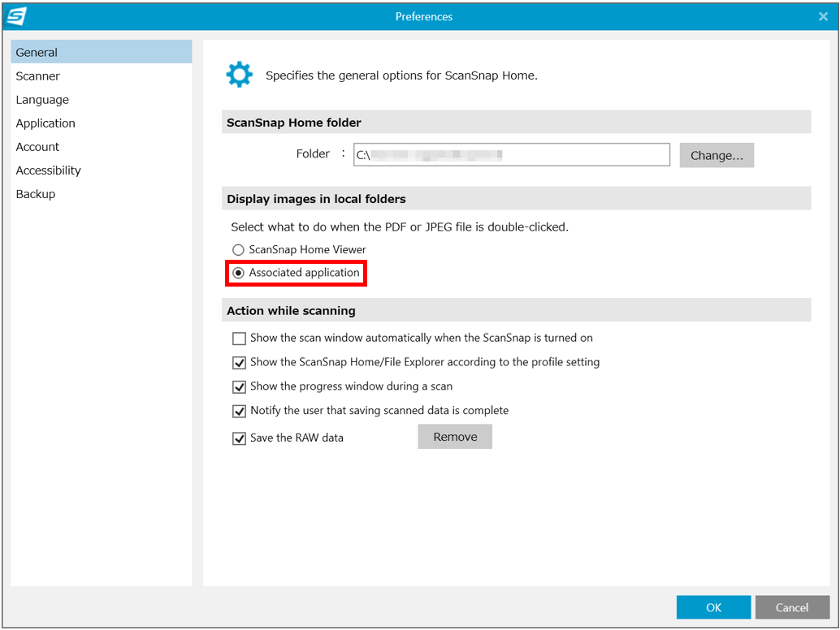The image size is (840, 630).
Task: Switch to the Scanner preferences
Action: pos(38,76)
